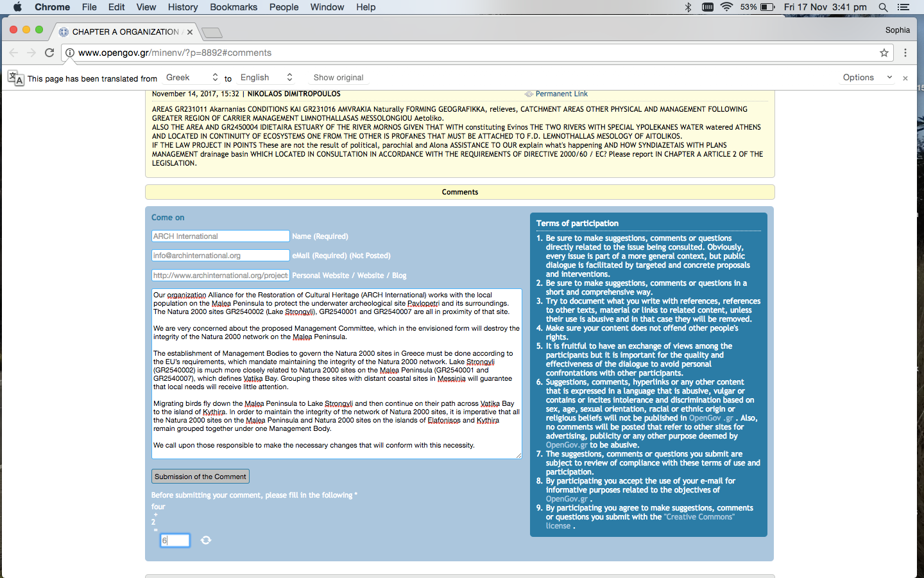Open the Greek source language dropdown
The width and height of the screenshot is (924, 578).
191,78
